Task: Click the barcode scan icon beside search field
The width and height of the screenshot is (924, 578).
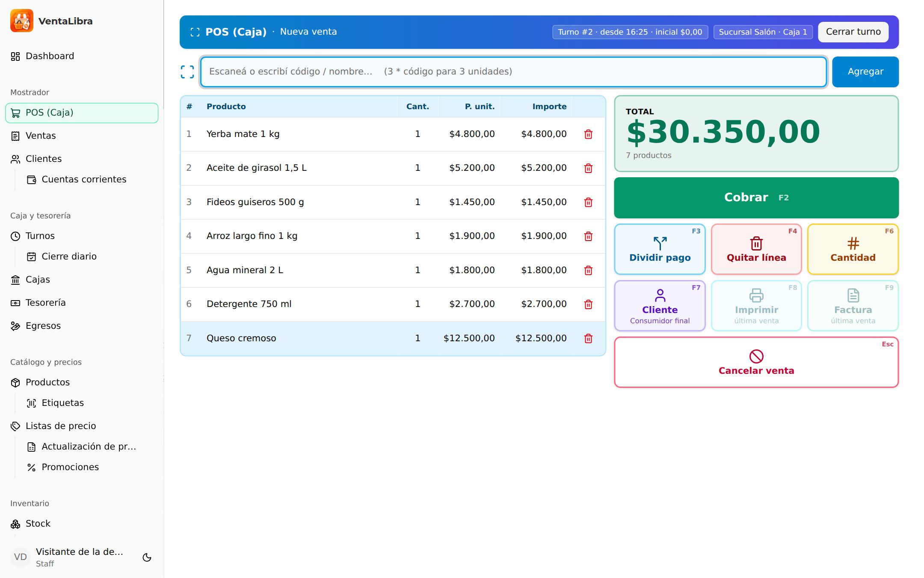Action: tap(187, 72)
